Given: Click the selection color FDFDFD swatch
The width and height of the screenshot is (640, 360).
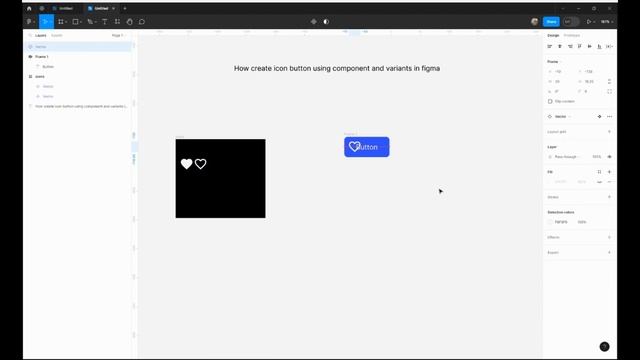Looking at the screenshot, I should [x=550, y=222].
